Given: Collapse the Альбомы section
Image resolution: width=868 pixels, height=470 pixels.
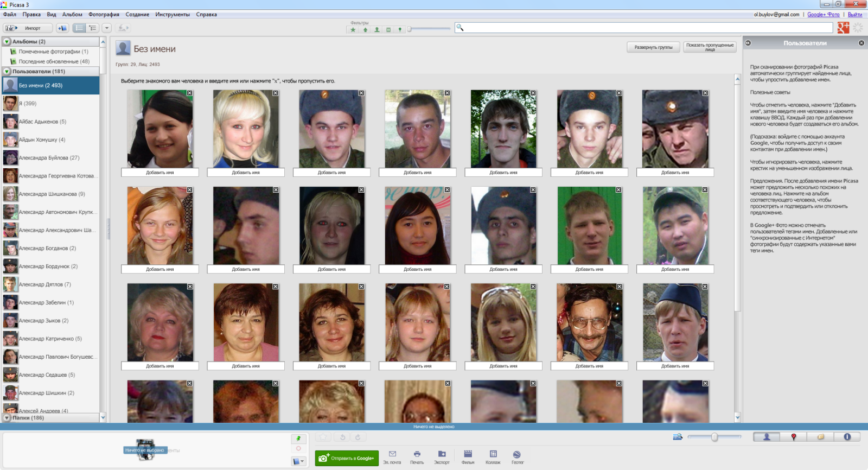Looking at the screenshot, I should (x=7, y=42).
